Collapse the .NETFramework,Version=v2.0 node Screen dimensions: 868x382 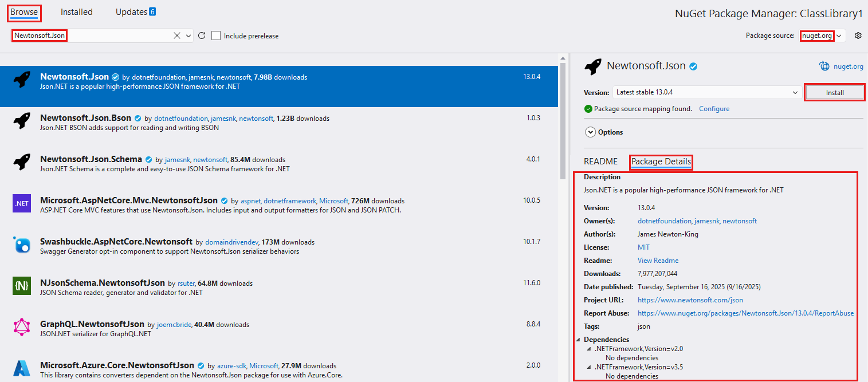click(590, 349)
